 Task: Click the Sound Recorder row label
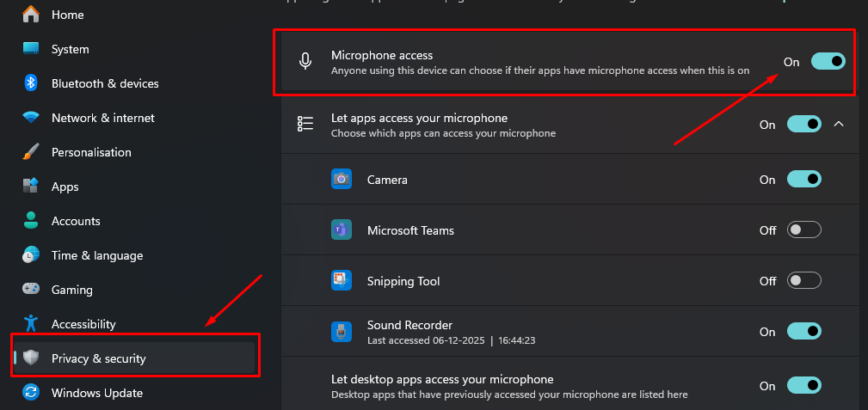[409, 325]
